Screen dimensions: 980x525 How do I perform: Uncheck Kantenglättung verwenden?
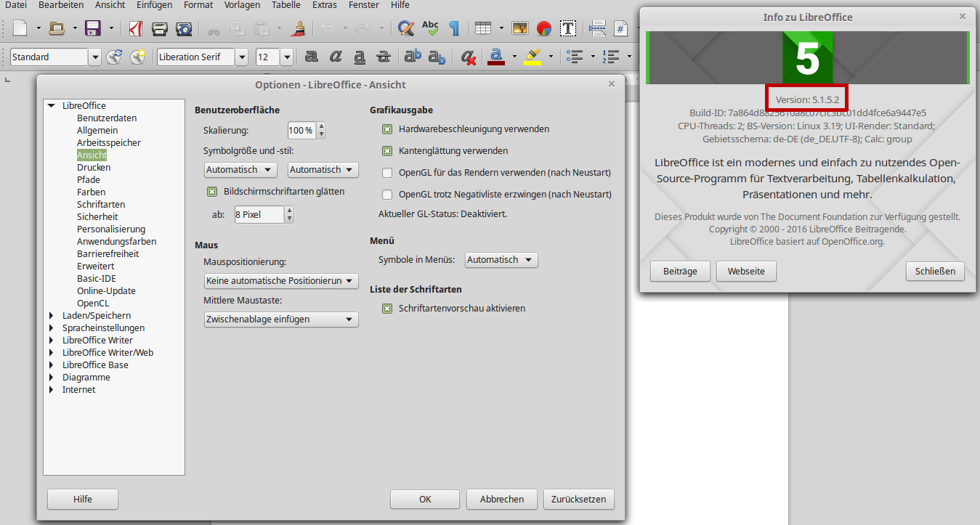387,151
